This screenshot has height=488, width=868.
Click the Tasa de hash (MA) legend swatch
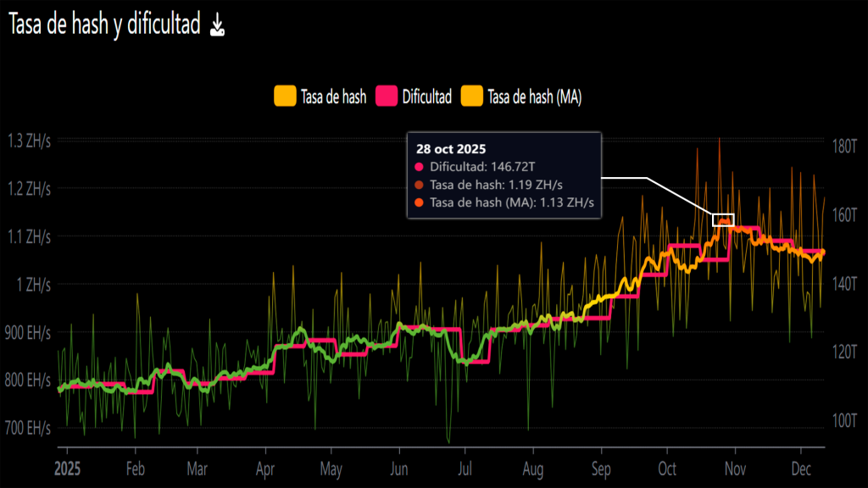[x=471, y=97]
